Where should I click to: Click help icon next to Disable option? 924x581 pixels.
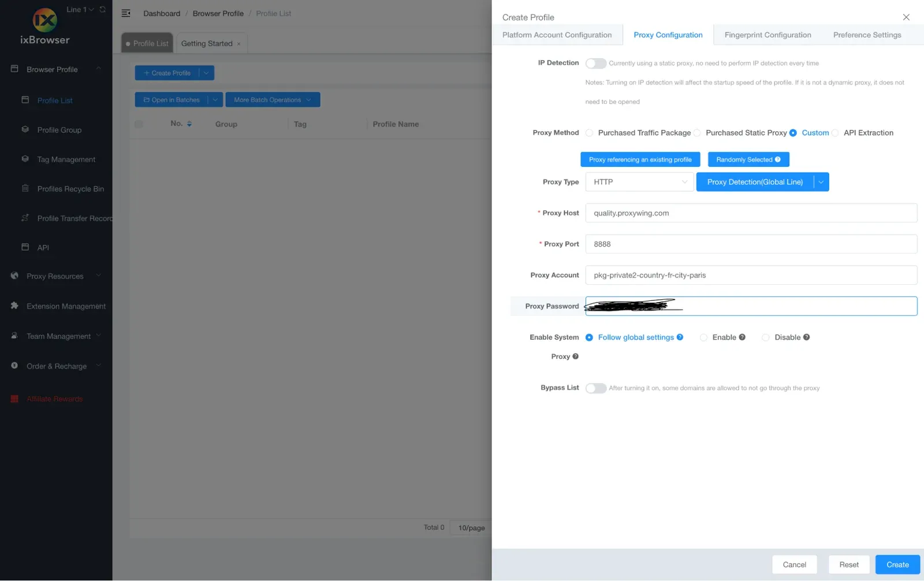[806, 337]
